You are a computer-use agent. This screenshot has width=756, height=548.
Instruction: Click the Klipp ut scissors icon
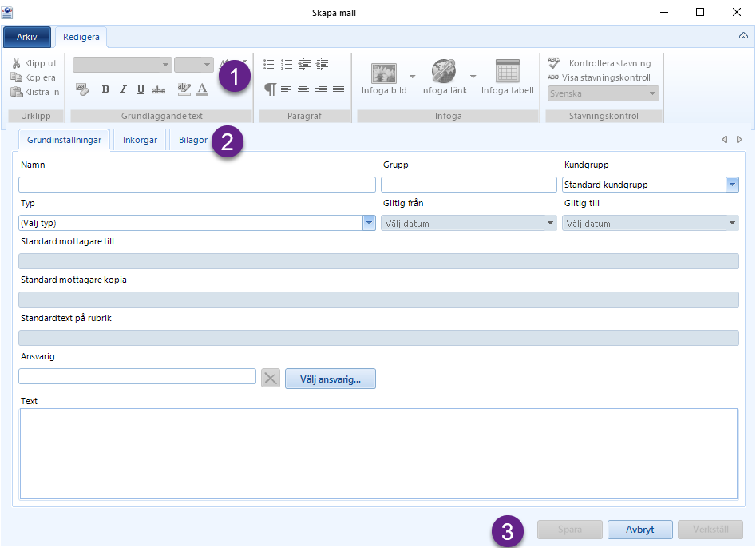coord(17,63)
